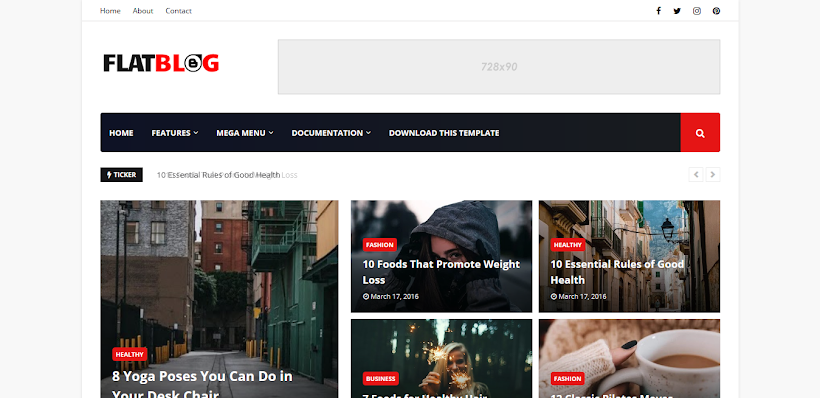Click date on Weight Loss post
The height and width of the screenshot is (398, 820).
(391, 297)
